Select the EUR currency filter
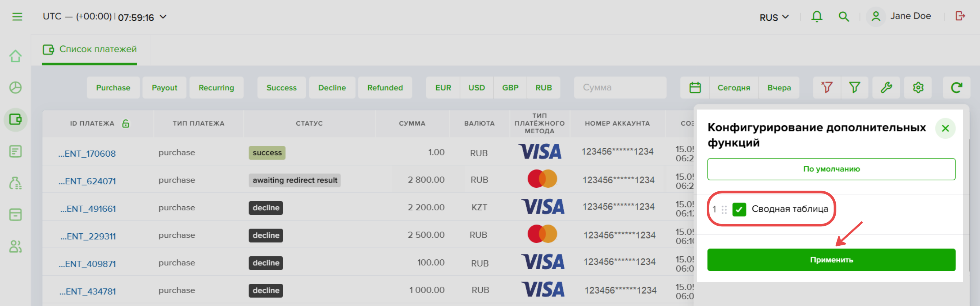 click(443, 88)
